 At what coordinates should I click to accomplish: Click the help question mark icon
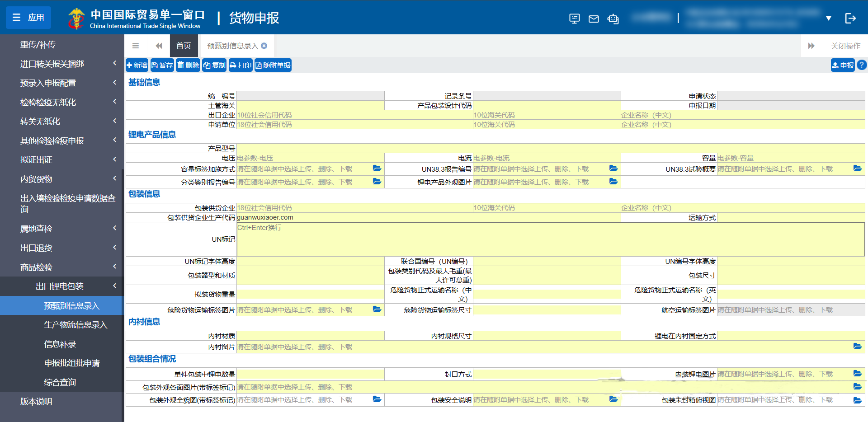862,65
